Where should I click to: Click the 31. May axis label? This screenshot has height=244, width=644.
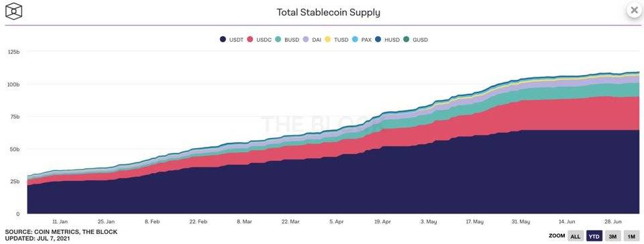click(x=521, y=221)
